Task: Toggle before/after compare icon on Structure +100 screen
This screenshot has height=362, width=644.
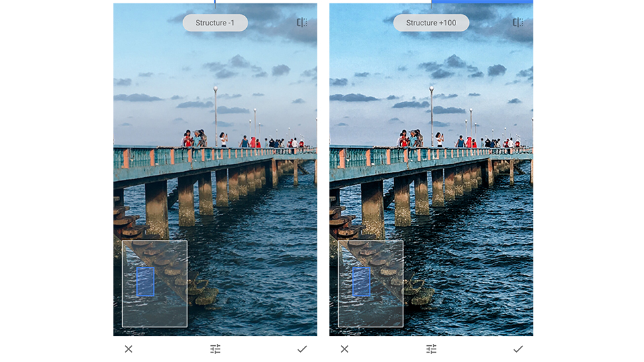Action: click(518, 23)
